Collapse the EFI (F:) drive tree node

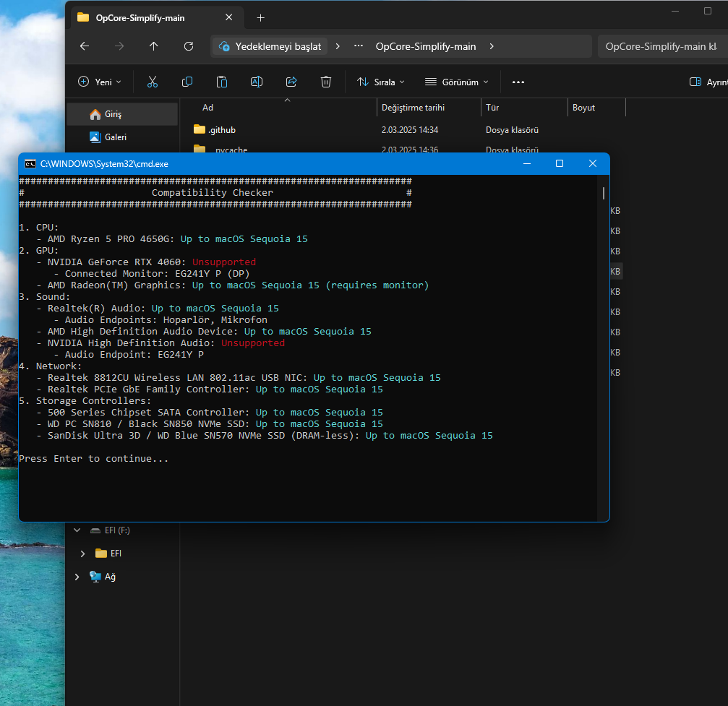coord(77,530)
